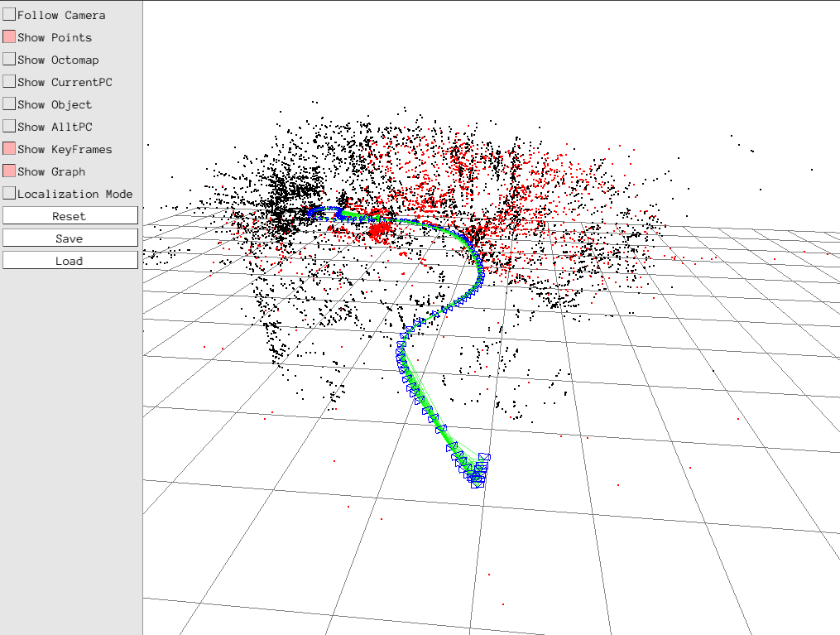Click the dense red point cluster on the map
Screen dimensions: 840x635
coord(381,231)
